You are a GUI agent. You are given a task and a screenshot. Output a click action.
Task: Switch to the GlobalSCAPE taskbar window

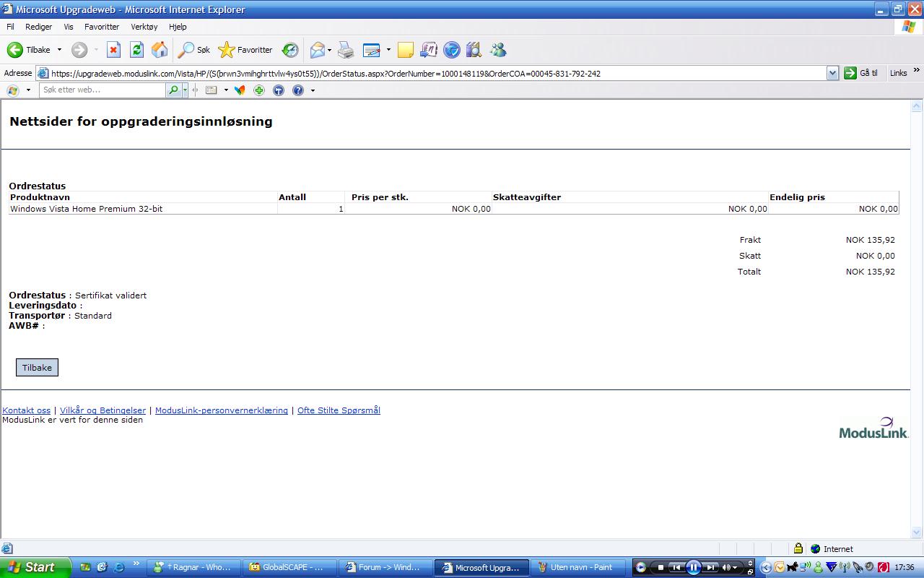click(289, 567)
